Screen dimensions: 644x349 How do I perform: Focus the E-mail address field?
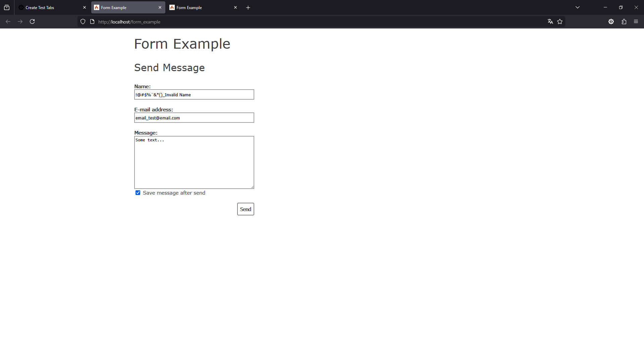coord(194,118)
